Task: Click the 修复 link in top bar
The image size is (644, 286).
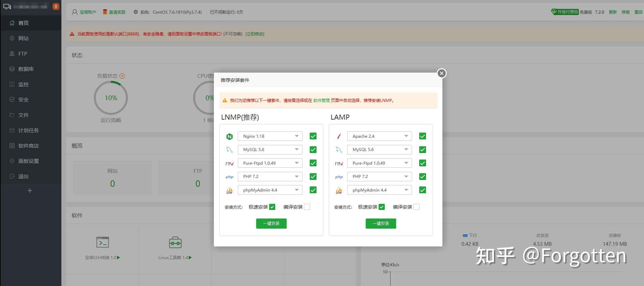Action: [626, 12]
